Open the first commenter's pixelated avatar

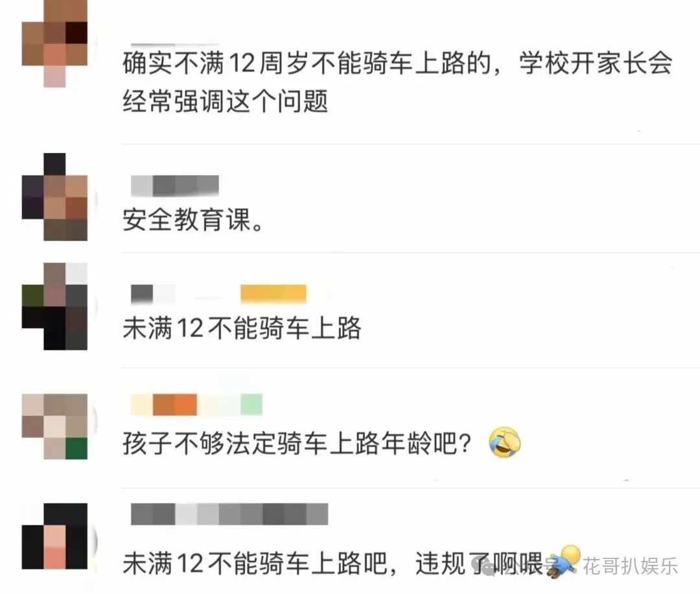pos(54,43)
